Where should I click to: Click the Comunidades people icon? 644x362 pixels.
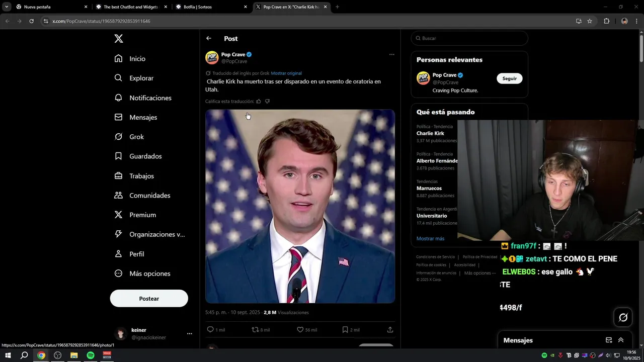point(118,195)
